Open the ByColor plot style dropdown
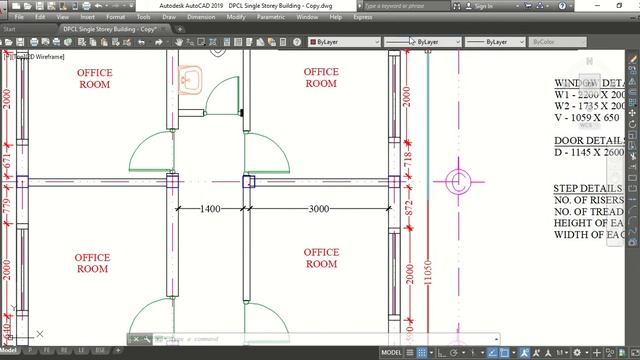This screenshot has width=640, height=360. [x=557, y=42]
